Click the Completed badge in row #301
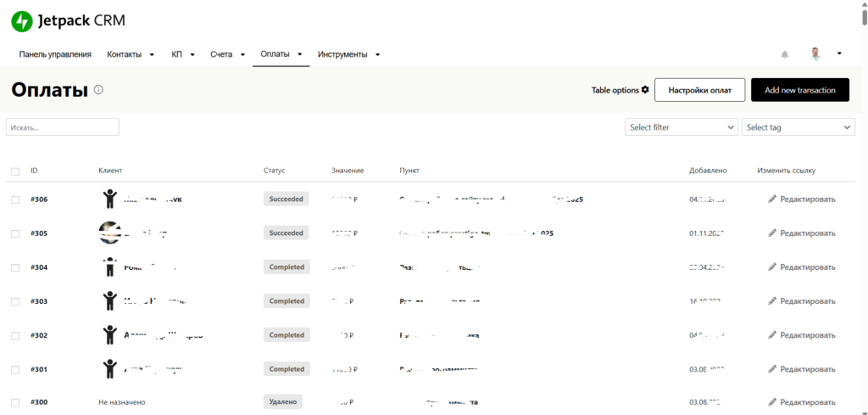Viewport: 868px width, 415px height. (x=287, y=369)
